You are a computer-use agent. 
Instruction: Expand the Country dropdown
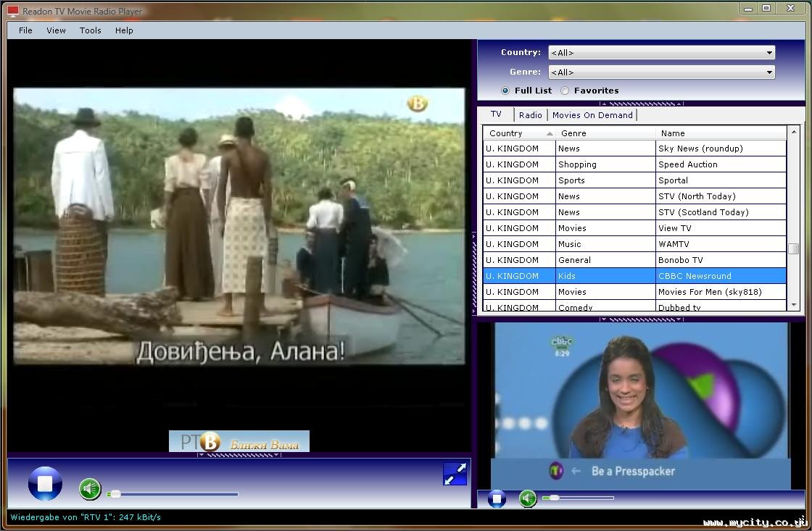click(661, 52)
